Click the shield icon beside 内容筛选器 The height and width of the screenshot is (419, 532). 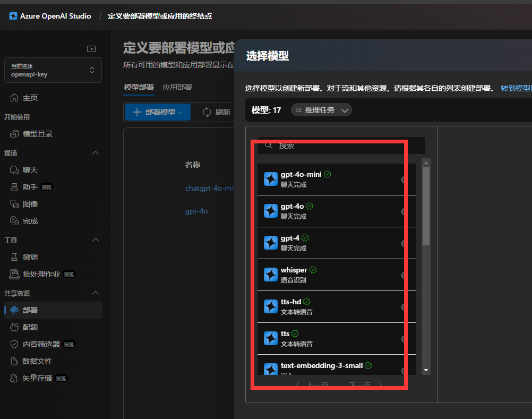coord(14,344)
